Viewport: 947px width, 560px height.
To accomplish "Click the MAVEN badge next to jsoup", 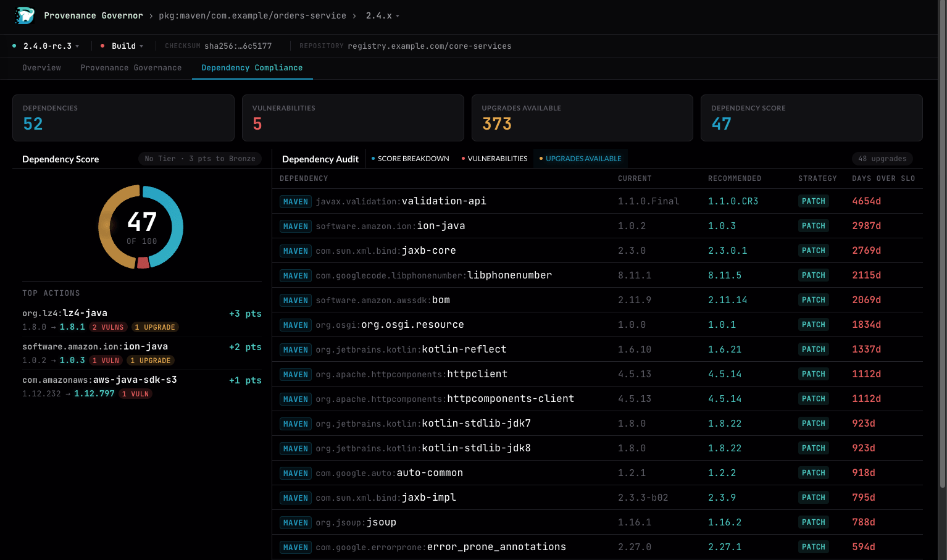I will pos(295,522).
